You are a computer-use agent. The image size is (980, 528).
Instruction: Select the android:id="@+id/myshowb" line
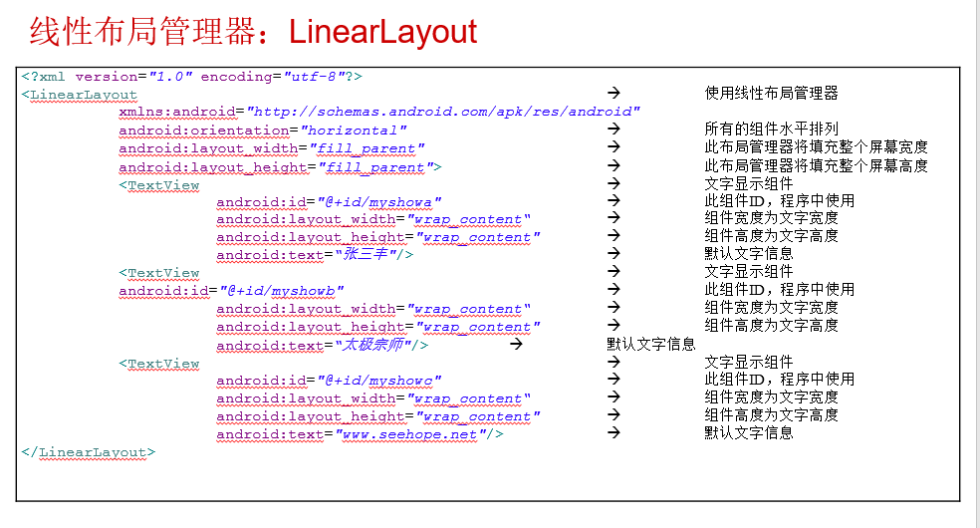231,291
